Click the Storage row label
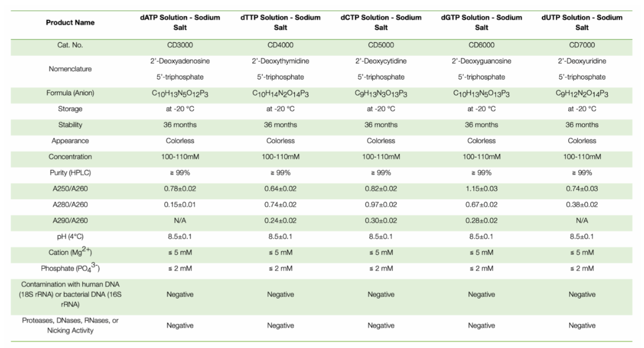The image size is (644, 348). coord(70,109)
